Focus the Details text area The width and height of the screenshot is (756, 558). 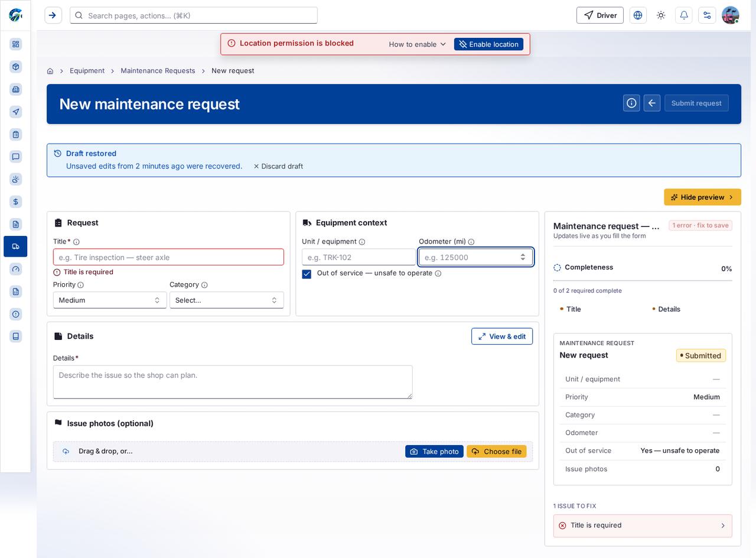point(233,382)
